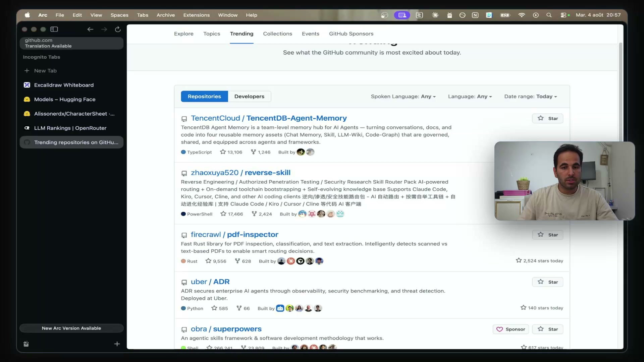
Task: Open the Explore nav tab
Action: pyautogui.click(x=184, y=34)
